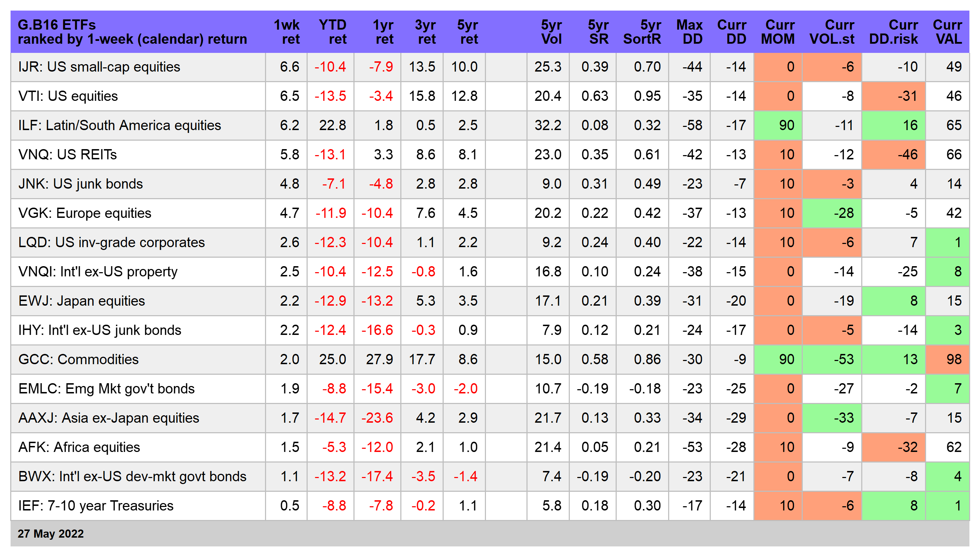Select 'ILF: Latin/South America equities' row label
Image resolution: width=980 pixels, height=557 pixels.
coord(120,126)
